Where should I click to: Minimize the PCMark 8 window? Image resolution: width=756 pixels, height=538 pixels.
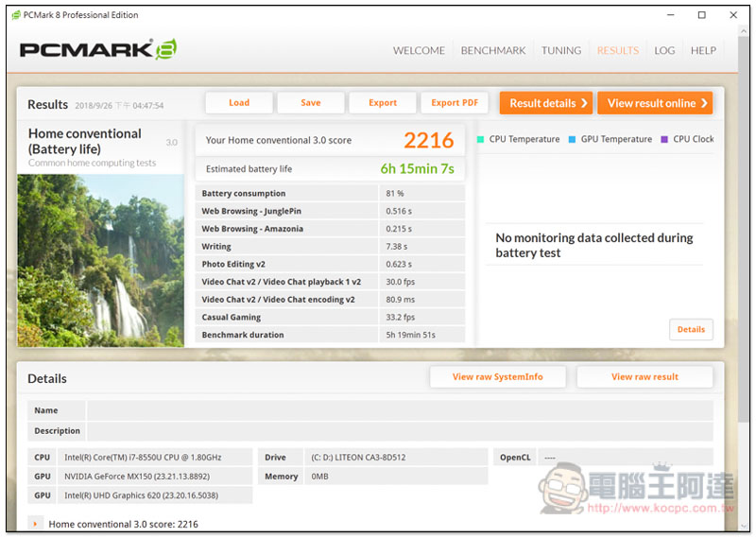coord(670,15)
